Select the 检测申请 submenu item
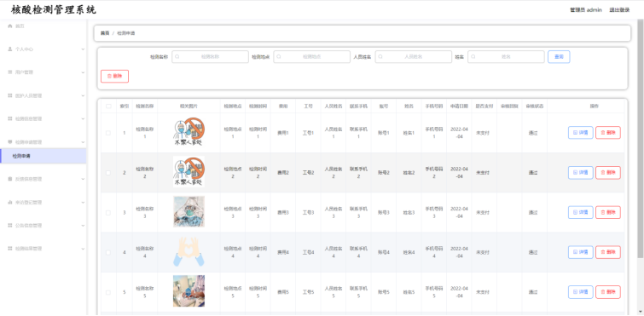Screen dimensions: 644x316 (44, 156)
